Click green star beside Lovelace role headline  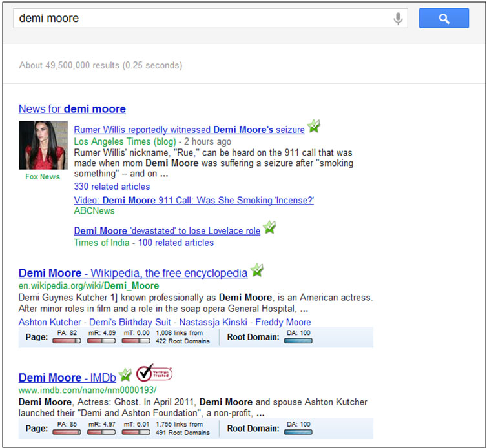coord(269,227)
